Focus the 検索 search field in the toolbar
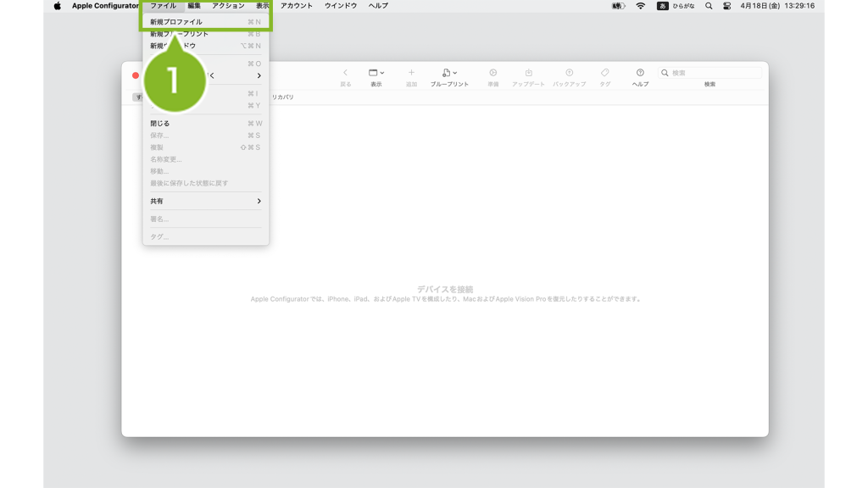The image size is (868, 488). click(x=709, y=73)
